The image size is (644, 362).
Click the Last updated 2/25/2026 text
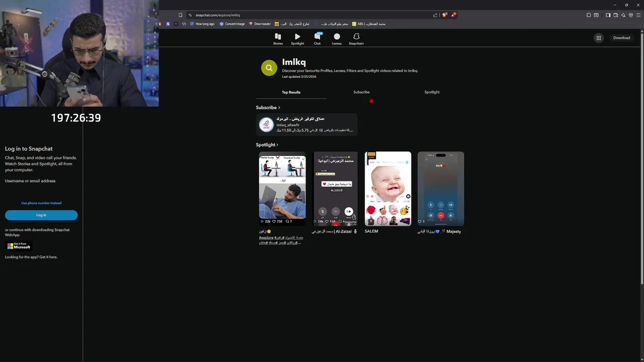pos(299,76)
